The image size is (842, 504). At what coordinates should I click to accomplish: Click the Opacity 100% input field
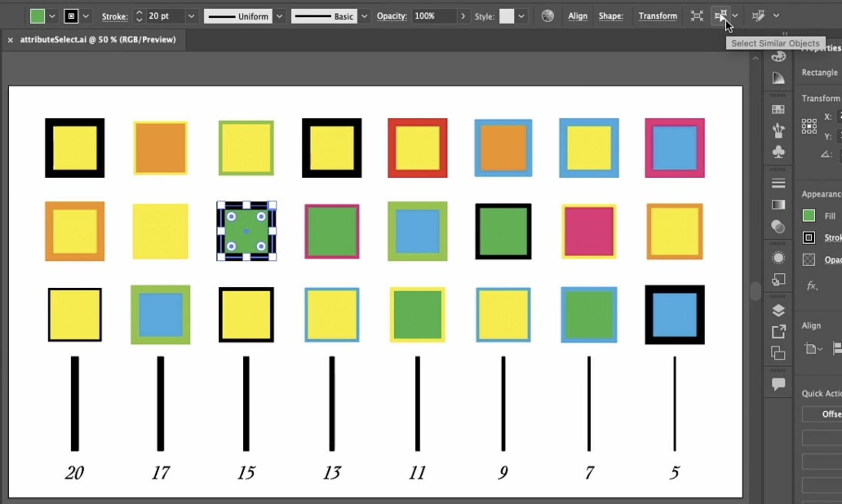pyautogui.click(x=433, y=16)
